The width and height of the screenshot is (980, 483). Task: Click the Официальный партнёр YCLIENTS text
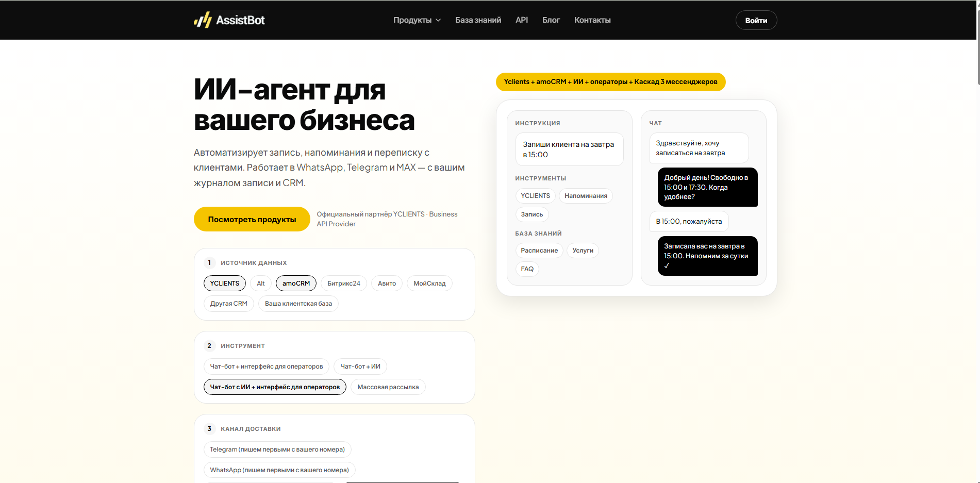click(x=387, y=219)
